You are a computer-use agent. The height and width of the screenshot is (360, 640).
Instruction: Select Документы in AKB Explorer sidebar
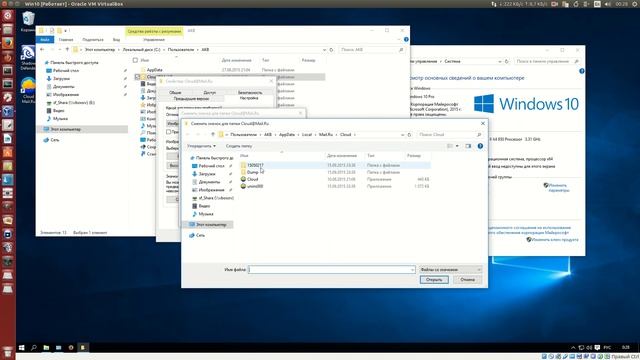tap(63, 87)
